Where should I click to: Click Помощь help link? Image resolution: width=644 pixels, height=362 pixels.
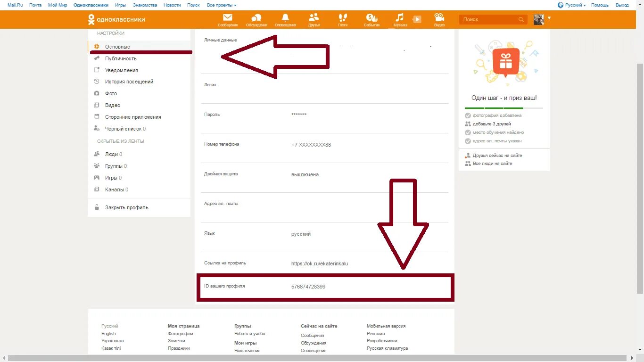600,5
